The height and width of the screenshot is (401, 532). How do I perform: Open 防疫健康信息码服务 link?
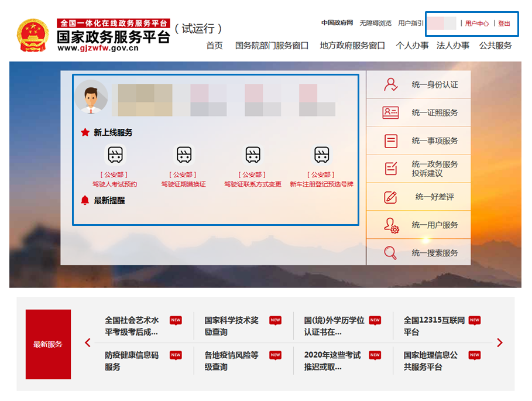point(132,361)
